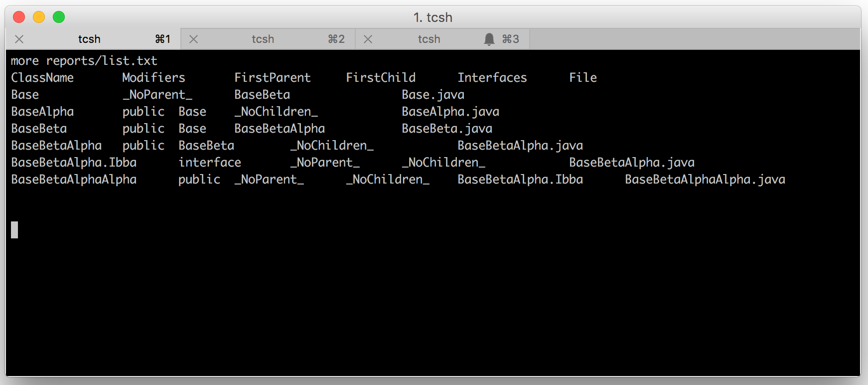Click the red close window button
The height and width of the screenshot is (385, 868).
coord(19,17)
